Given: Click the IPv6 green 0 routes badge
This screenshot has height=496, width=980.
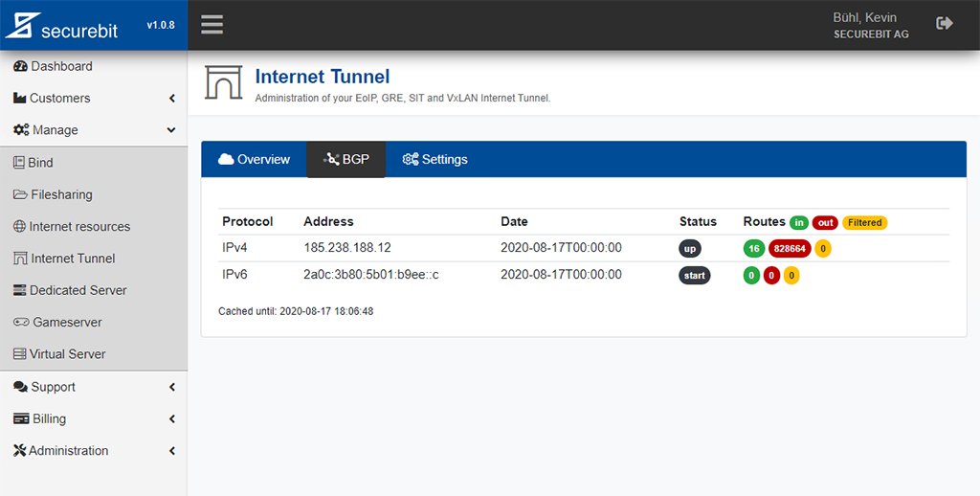Looking at the screenshot, I should coord(752,275).
